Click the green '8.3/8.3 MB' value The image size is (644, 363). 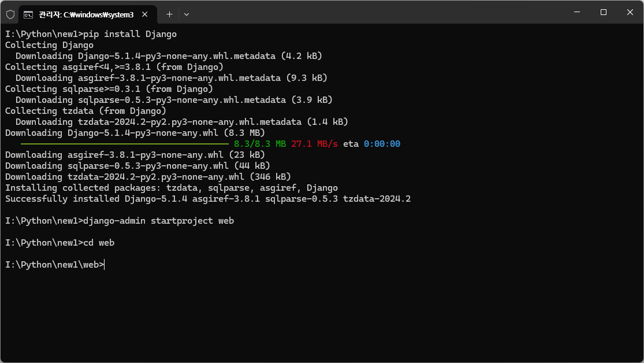259,144
